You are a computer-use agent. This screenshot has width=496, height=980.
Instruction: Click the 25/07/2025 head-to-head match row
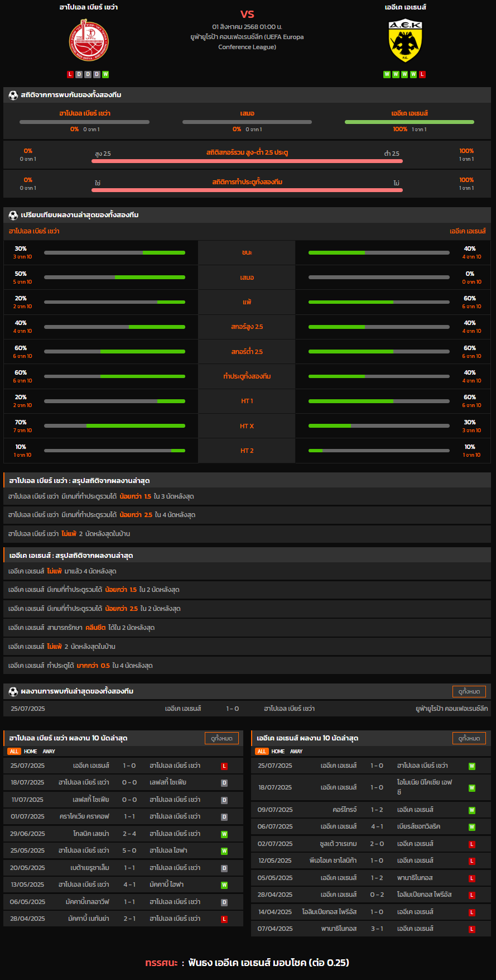point(247,709)
